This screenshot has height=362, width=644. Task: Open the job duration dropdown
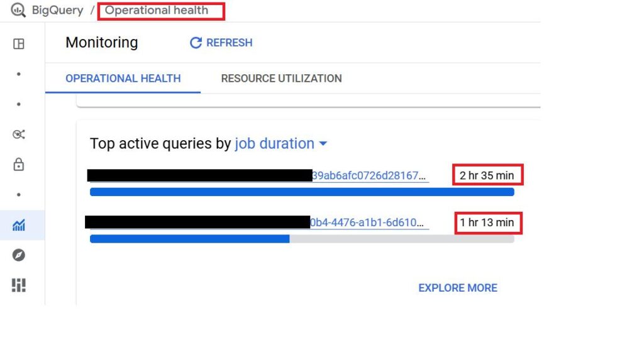coord(281,144)
